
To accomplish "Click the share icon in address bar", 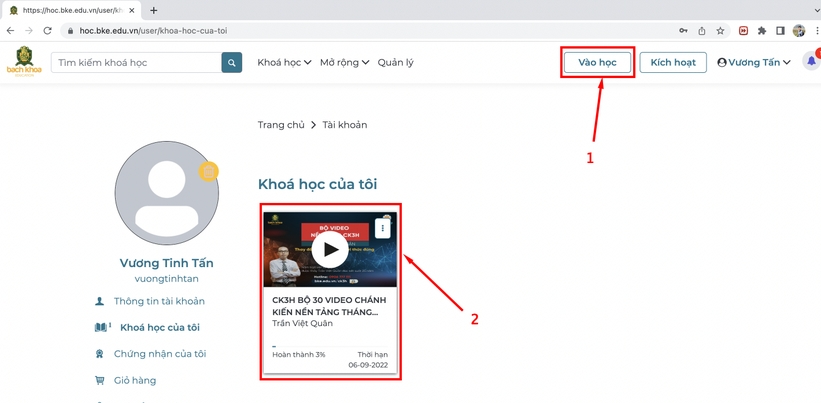I will (x=701, y=31).
